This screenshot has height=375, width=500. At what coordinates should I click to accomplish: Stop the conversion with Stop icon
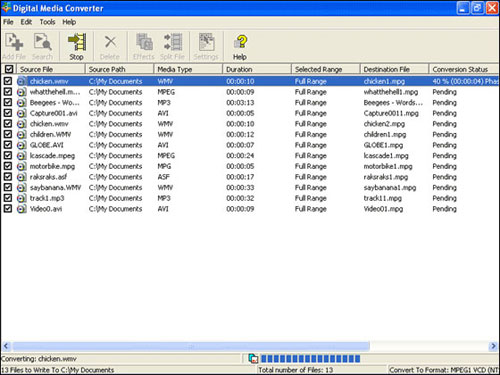[76, 46]
